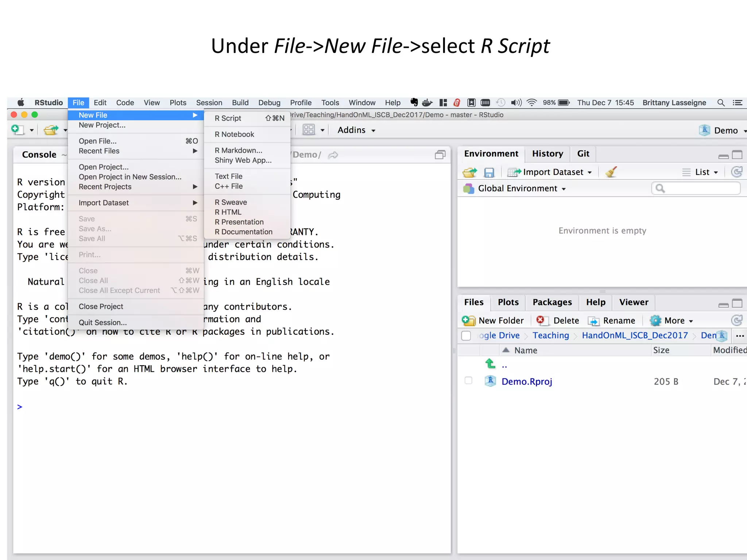This screenshot has width=747, height=560.
Task: Click the ellipsis browse folder button
Action: 740,335
